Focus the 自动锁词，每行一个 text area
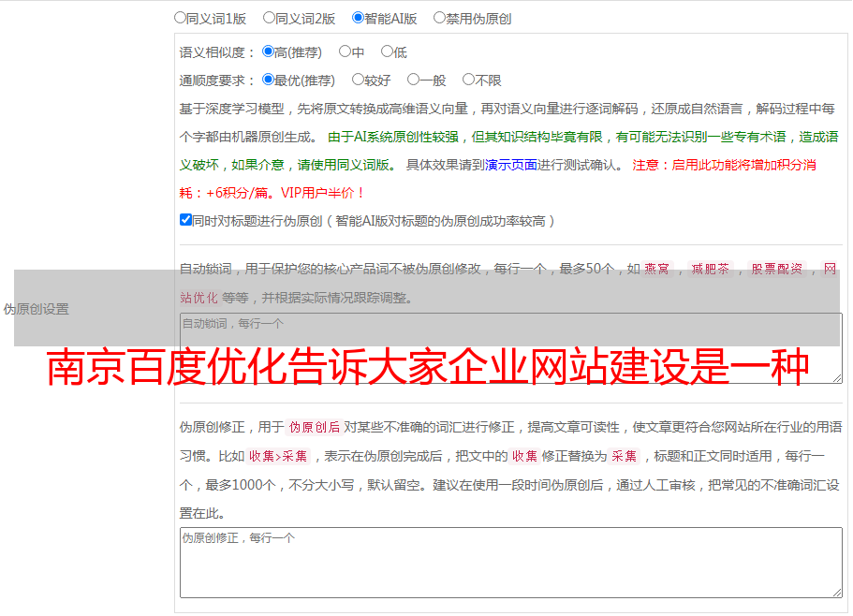The width and height of the screenshot is (853, 616). pyautogui.click(x=511, y=348)
